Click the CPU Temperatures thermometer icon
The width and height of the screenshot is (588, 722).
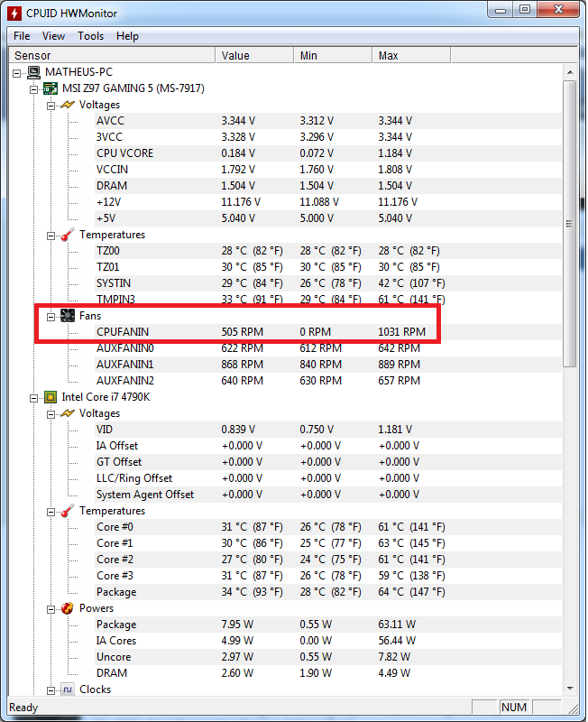[x=68, y=511]
